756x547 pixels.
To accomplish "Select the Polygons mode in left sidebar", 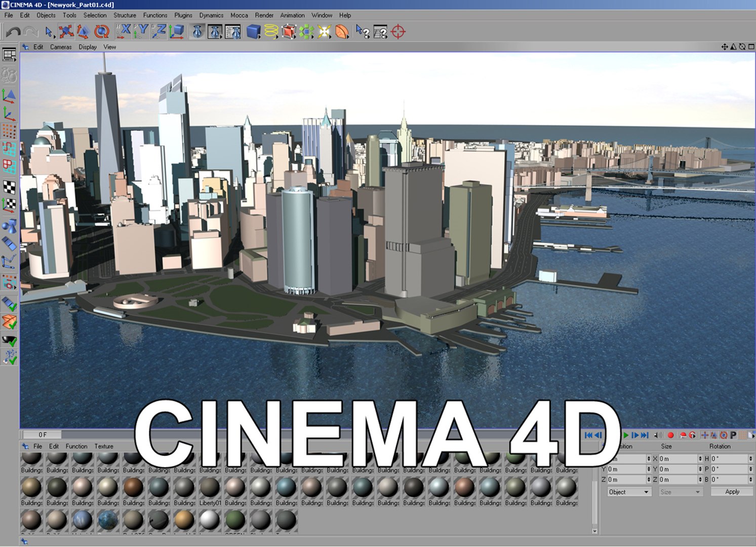I will point(9,167).
